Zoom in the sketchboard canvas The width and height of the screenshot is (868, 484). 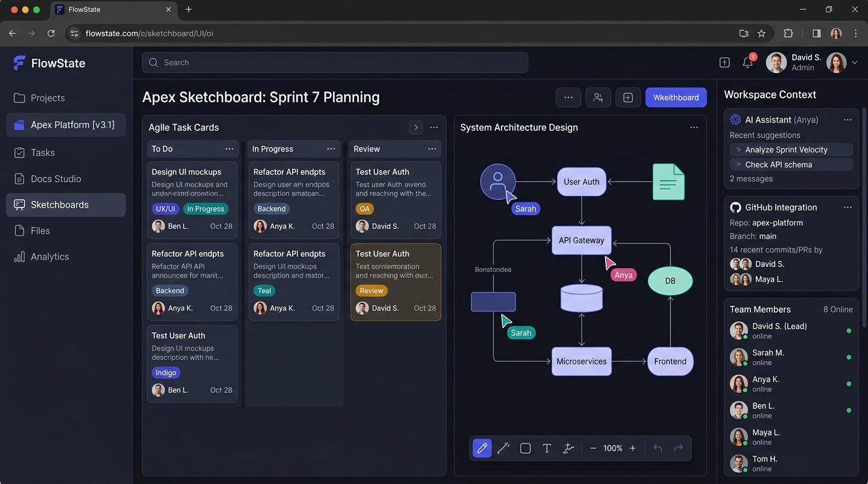click(633, 448)
